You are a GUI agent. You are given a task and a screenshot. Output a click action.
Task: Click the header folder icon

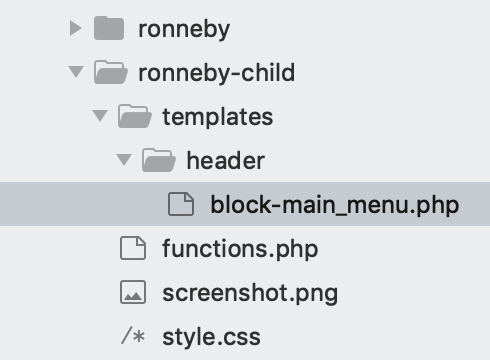click(x=159, y=160)
